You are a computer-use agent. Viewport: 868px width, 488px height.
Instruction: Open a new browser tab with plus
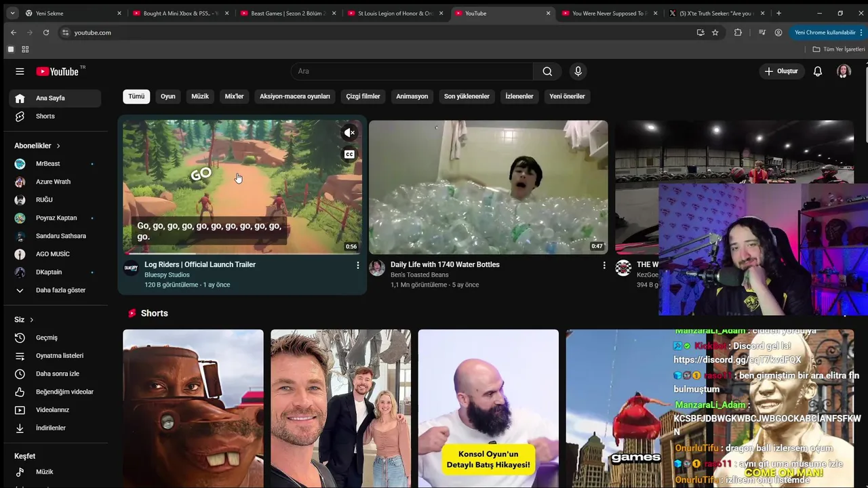[778, 13]
